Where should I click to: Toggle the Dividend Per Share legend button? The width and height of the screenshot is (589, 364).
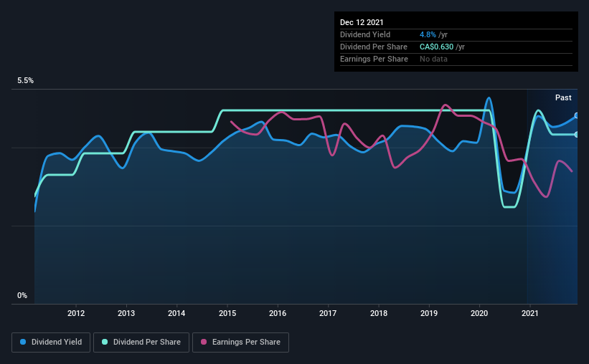coord(141,343)
